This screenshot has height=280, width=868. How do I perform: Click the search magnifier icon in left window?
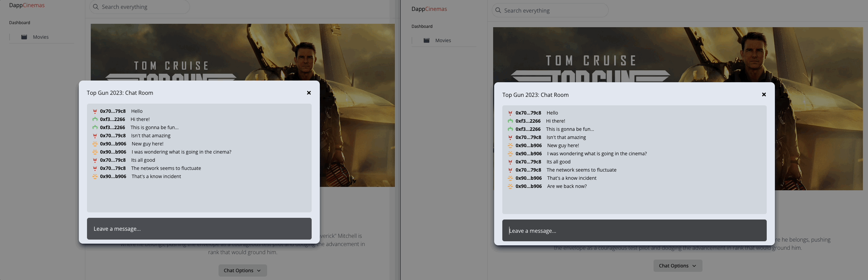point(96,7)
